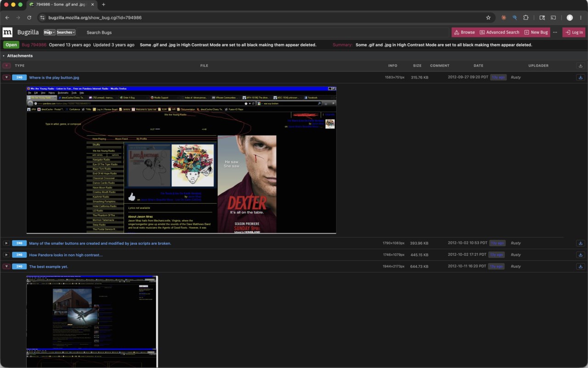Collapse the Attachments section
The width and height of the screenshot is (588, 368).
(x=4, y=56)
